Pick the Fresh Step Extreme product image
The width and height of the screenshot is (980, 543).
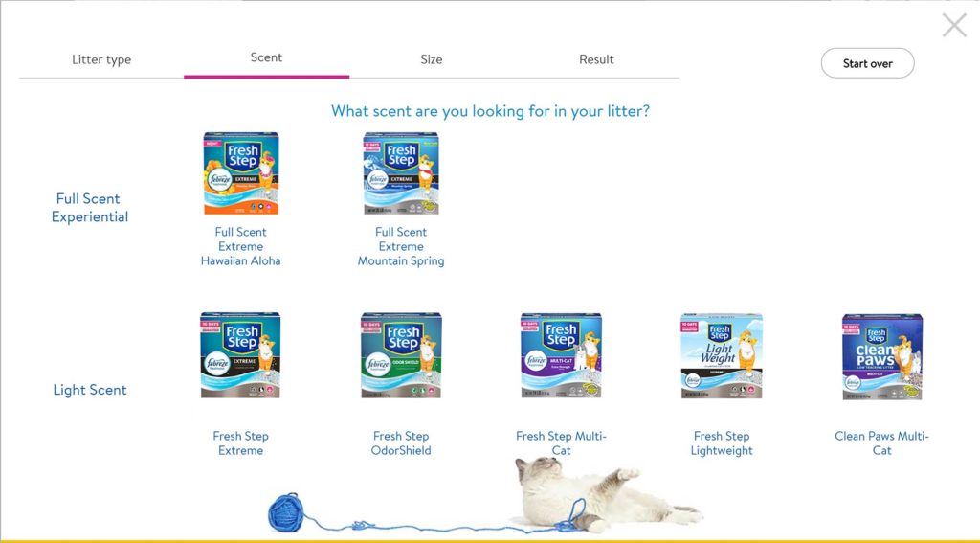pos(240,354)
